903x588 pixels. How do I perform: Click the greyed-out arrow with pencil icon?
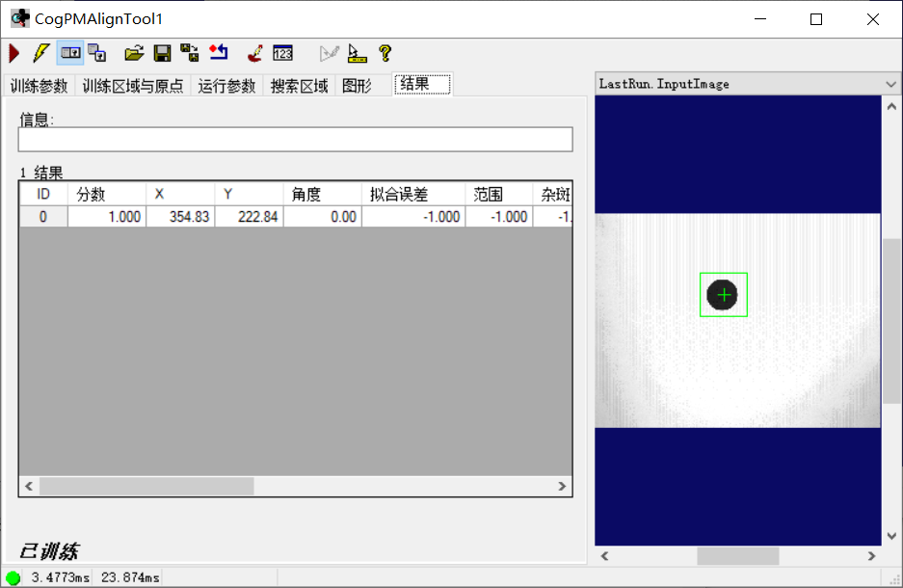329,53
